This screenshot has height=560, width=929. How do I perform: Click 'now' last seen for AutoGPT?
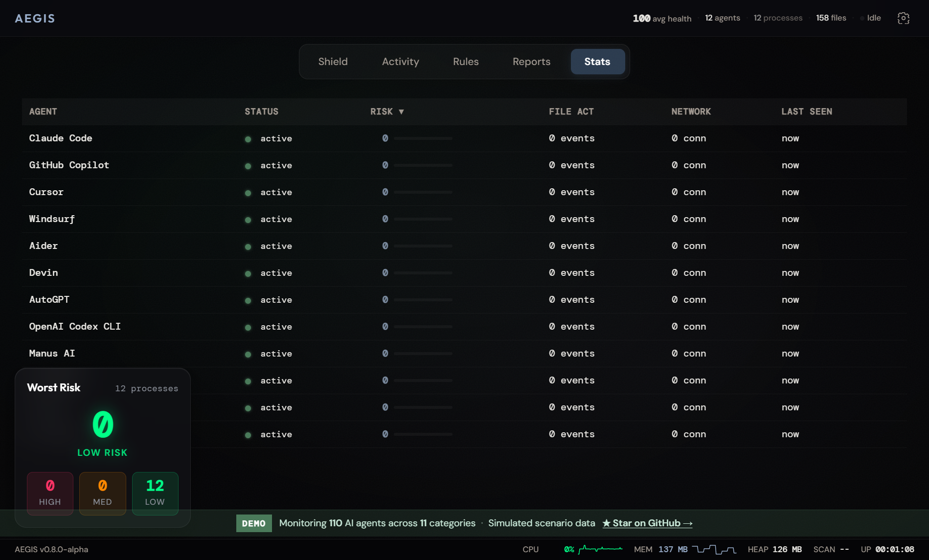(790, 300)
